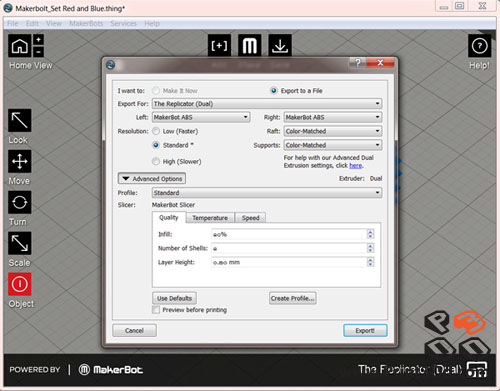This screenshot has height=391, width=500.
Task: Click the Layer Height value field
Action: (x=289, y=262)
